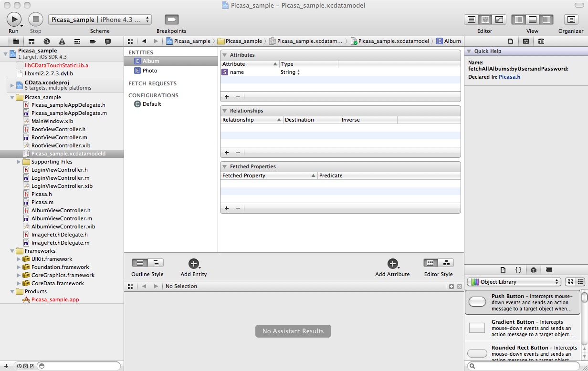This screenshot has width=588, height=371.
Task: Hide the Navigator pane
Action: [x=519, y=20]
